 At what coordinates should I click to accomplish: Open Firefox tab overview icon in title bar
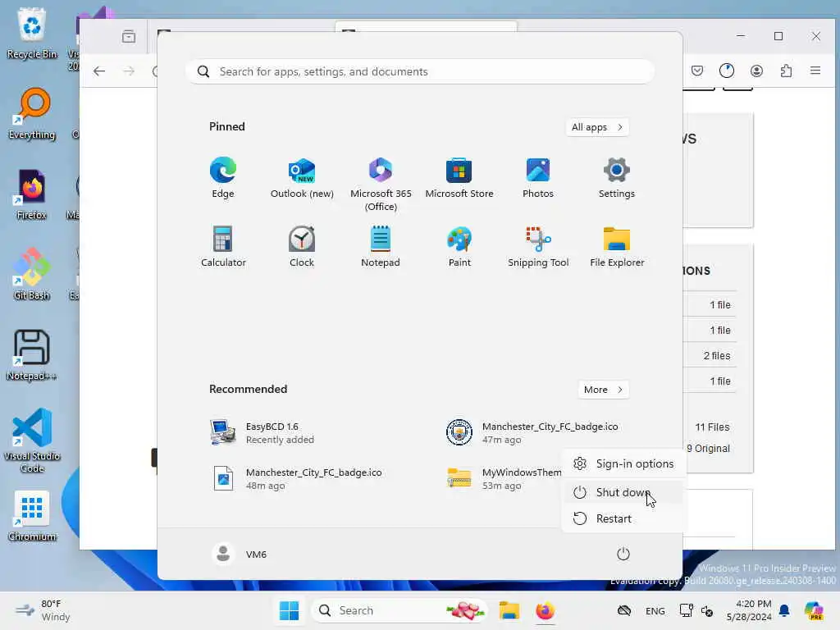point(129,36)
